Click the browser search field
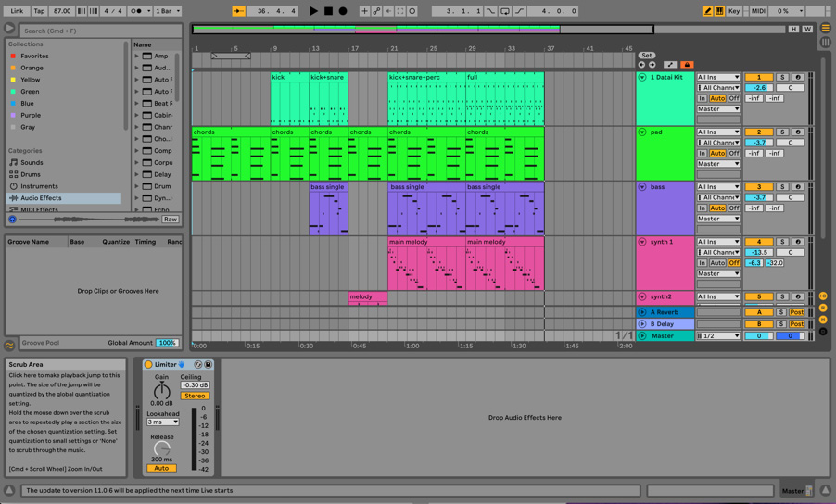This screenshot has height=504, width=836. (x=101, y=31)
